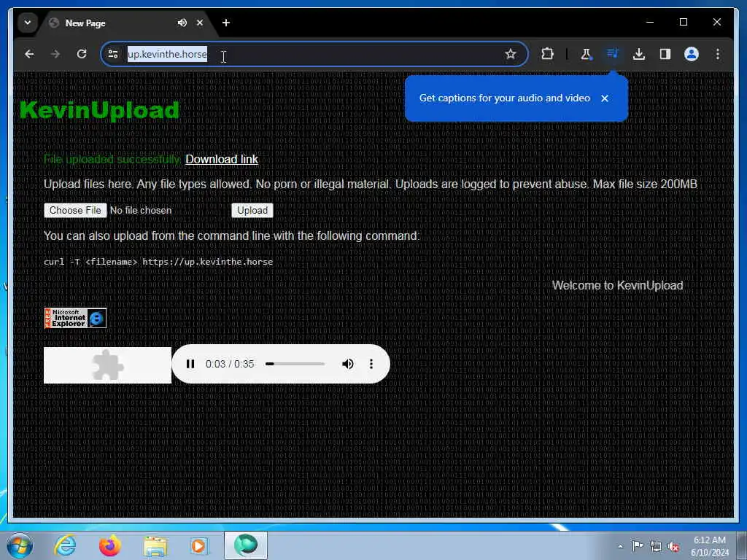Click the missing plugin puzzle placeholder
747x560 pixels.
click(x=108, y=365)
